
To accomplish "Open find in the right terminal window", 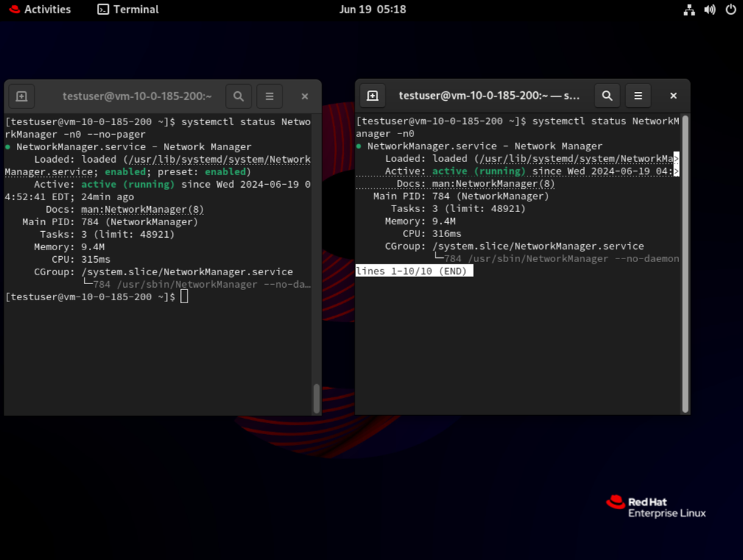I will (607, 96).
